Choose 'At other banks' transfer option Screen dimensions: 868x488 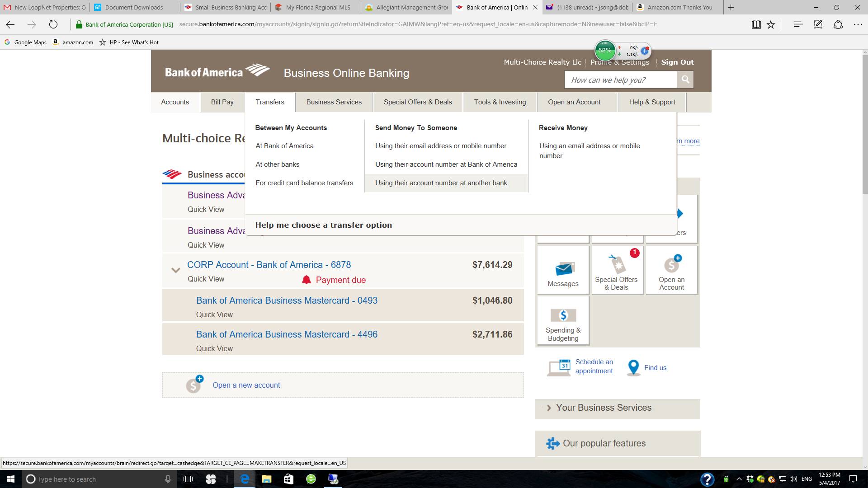pos(277,164)
